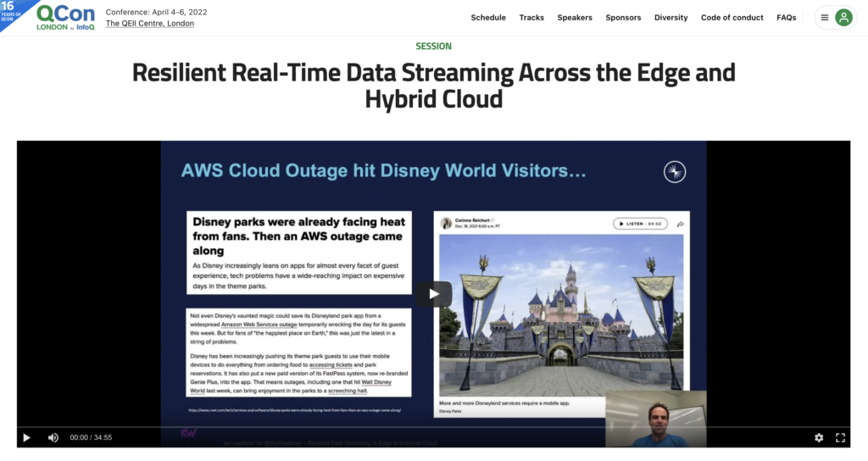Screen dimensions: 868x461
Task: Click the session title heading
Action: 433,86
